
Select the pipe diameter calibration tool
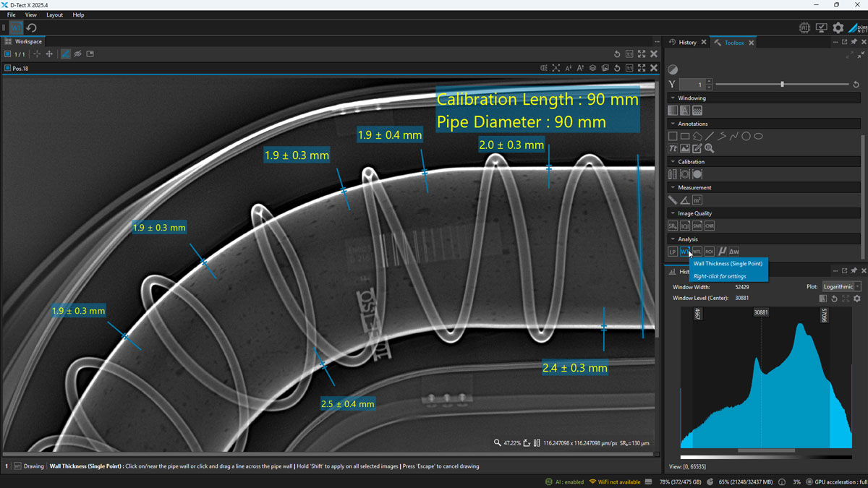[686, 174]
